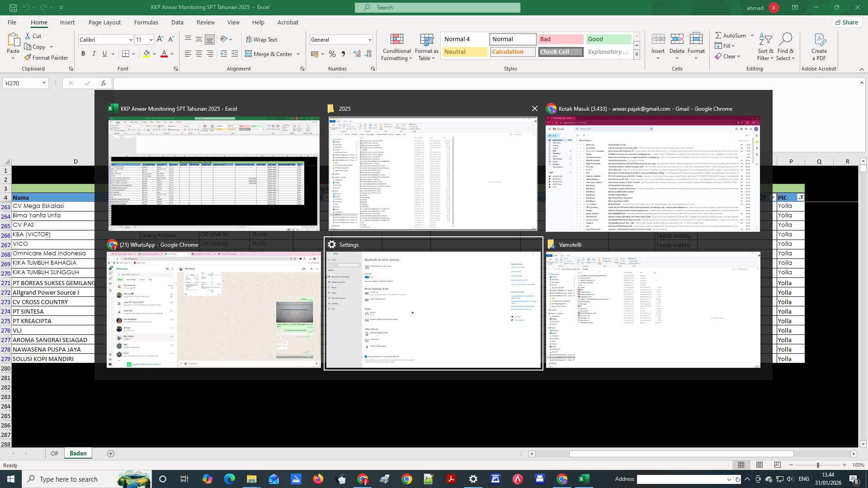
Task: Open the Fill Color dropdown arrow
Action: pos(154,54)
